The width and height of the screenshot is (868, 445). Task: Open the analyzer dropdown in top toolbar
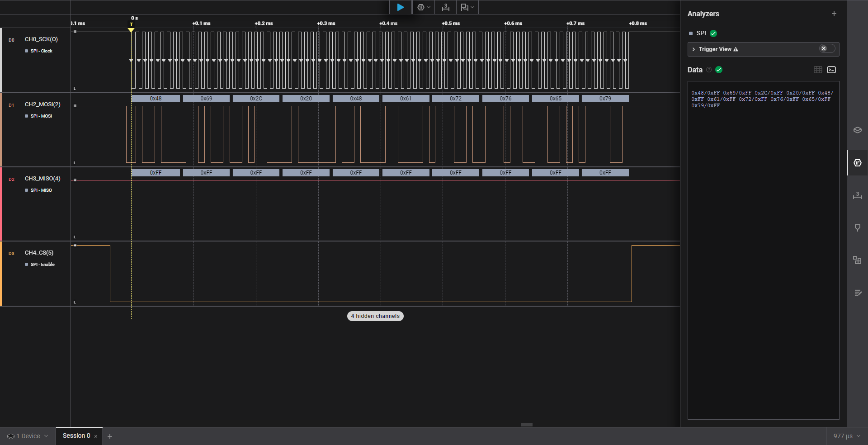click(423, 7)
